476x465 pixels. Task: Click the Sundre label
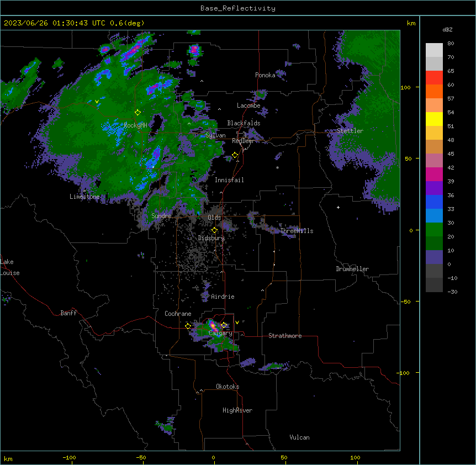click(161, 216)
